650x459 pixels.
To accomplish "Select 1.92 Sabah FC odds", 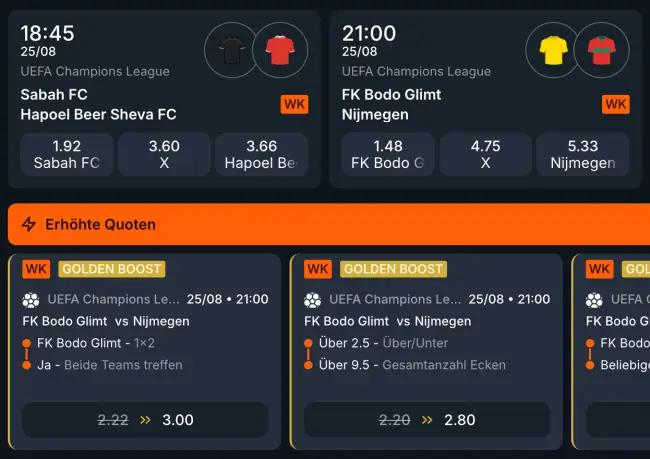I will click(x=67, y=154).
